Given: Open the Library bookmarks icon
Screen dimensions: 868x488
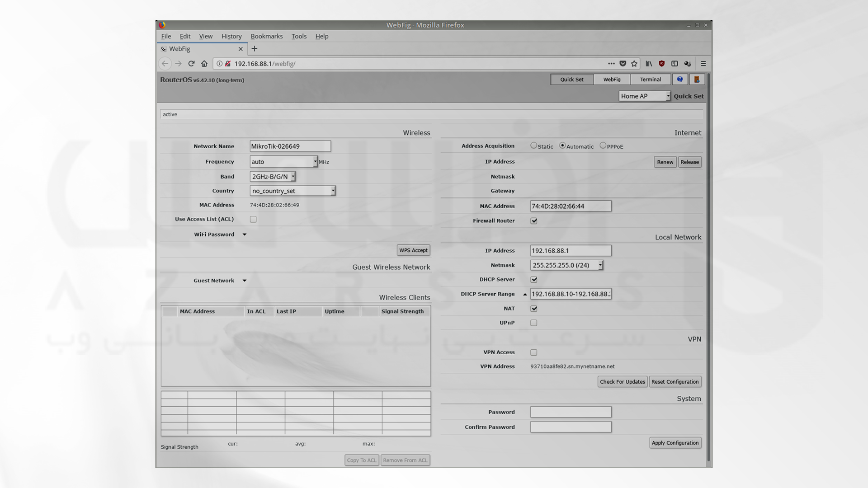Looking at the screenshot, I should [x=649, y=64].
